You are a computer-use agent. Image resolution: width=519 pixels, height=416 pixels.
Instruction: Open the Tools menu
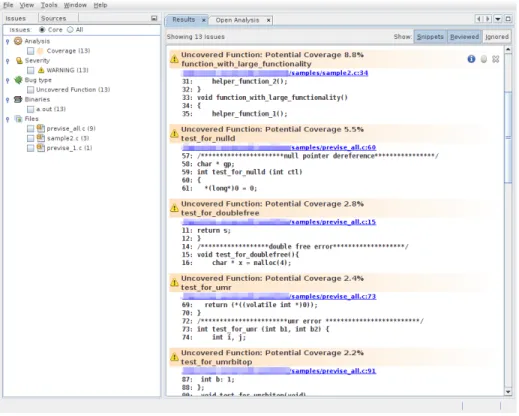click(x=49, y=5)
